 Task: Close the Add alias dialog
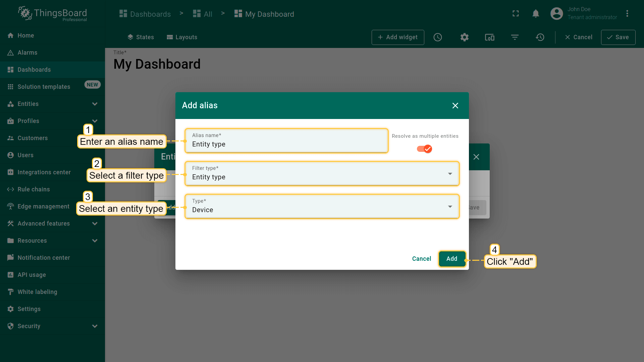[455, 106]
